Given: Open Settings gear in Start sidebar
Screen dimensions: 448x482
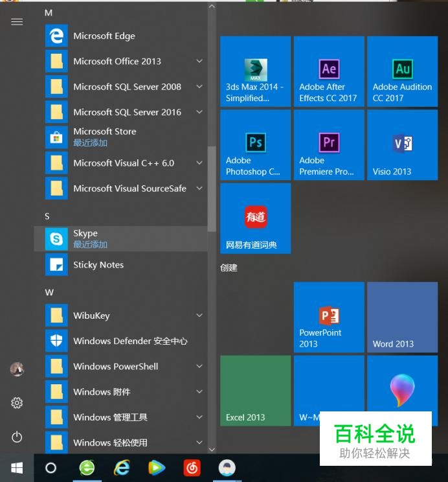Looking at the screenshot, I should [17, 402].
